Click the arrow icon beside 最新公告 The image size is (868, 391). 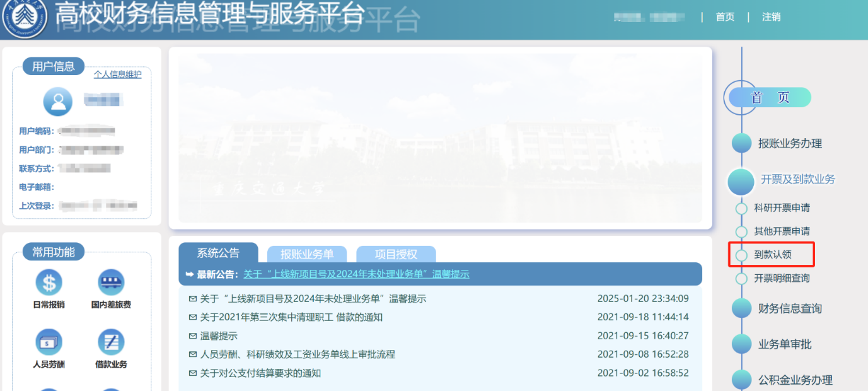coord(189,274)
